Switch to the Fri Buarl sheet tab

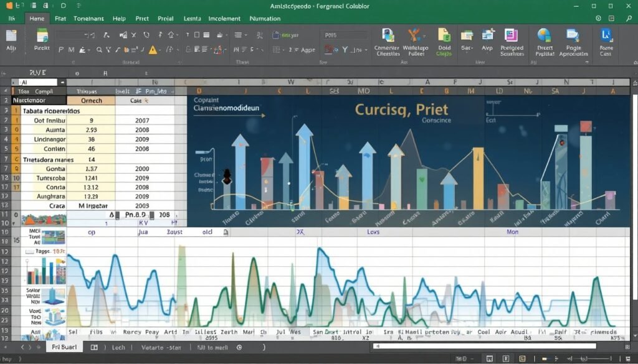[x=64, y=347]
